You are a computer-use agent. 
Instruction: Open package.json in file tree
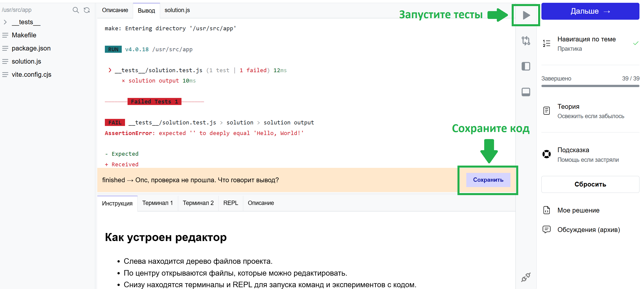[31, 48]
